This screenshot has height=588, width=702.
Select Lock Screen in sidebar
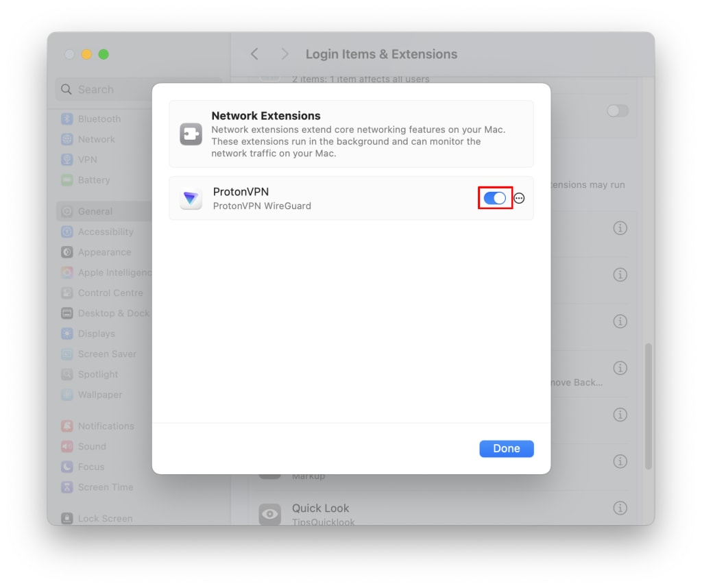[97, 519]
